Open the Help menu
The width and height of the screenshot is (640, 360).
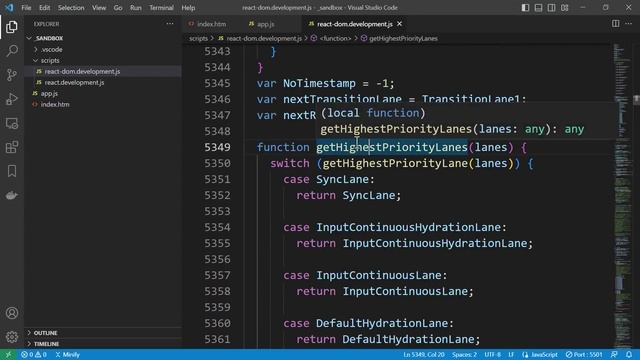(188, 7)
